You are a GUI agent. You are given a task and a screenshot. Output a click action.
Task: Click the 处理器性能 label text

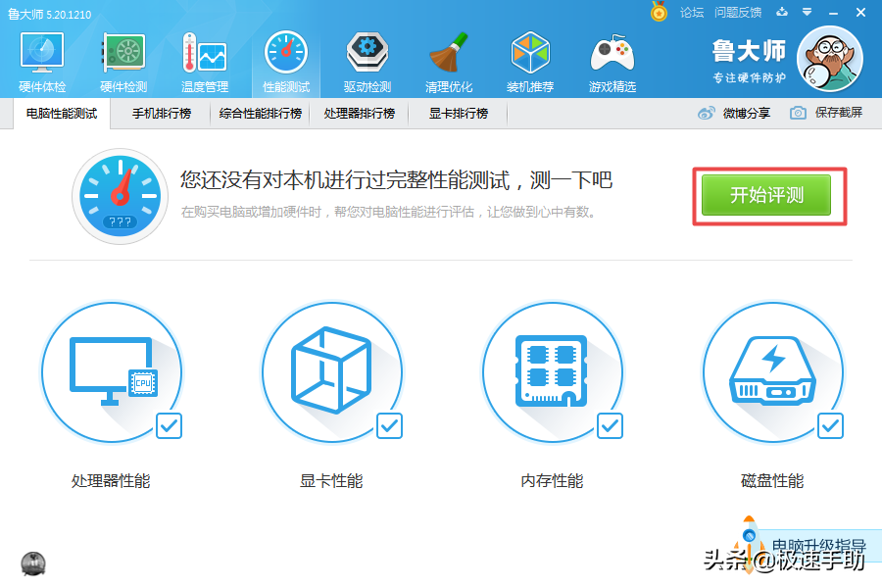[111, 481]
